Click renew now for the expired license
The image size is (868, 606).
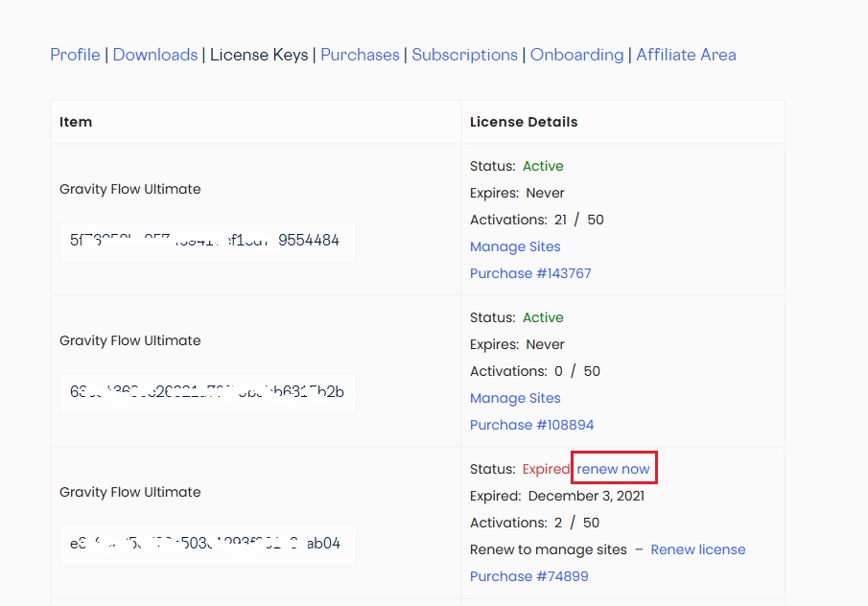pos(614,468)
